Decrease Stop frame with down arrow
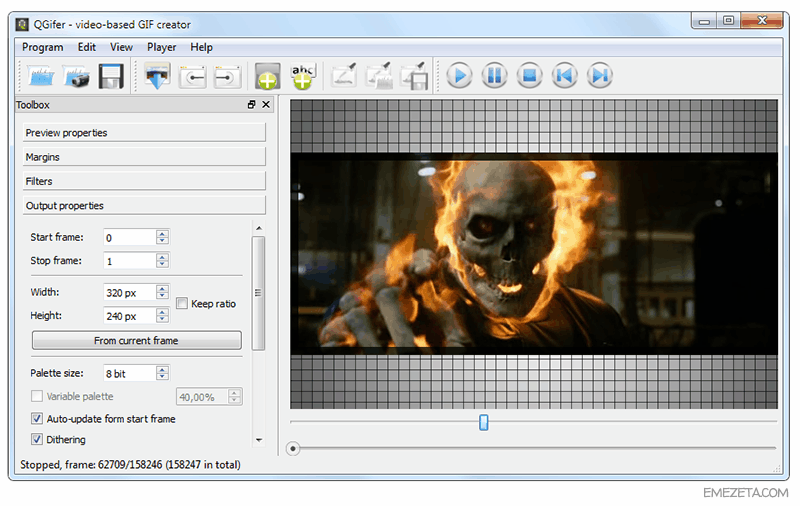800x506 pixels. [162, 264]
